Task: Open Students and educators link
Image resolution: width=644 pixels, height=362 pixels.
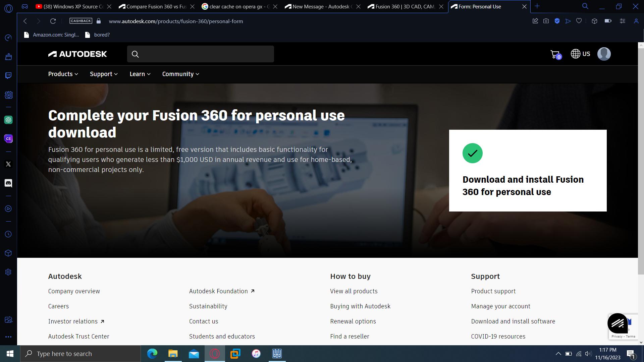Action: [222, 337]
